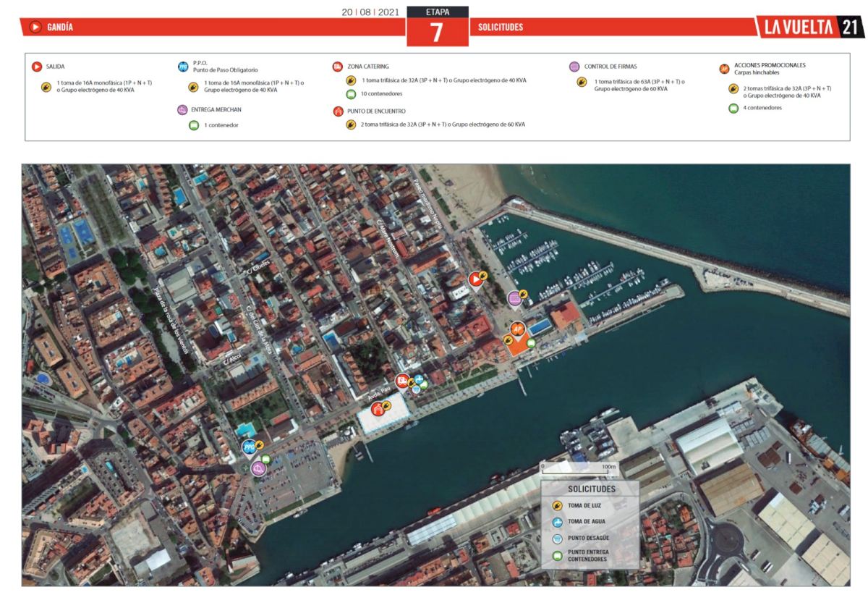Select the blue PPO marker on the map

coord(250,447)
